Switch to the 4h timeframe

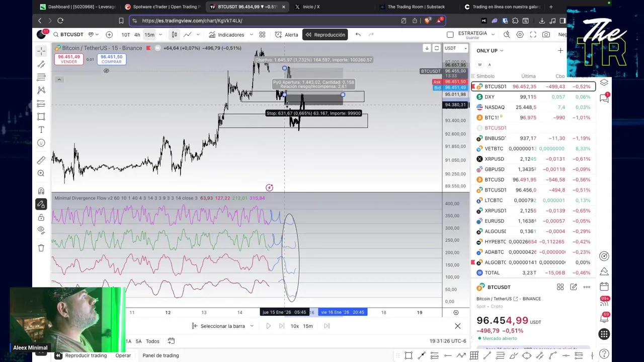(x=137, y=35)
